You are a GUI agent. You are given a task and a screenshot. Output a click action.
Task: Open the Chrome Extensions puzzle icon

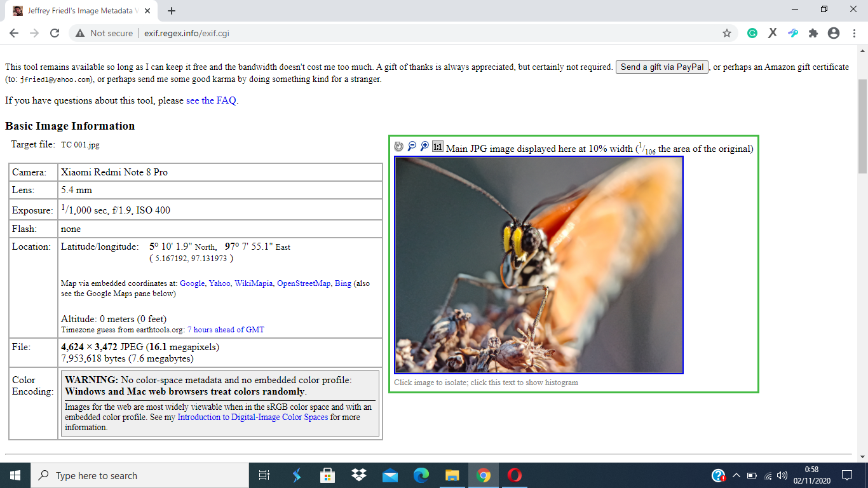tap(813, 33)
